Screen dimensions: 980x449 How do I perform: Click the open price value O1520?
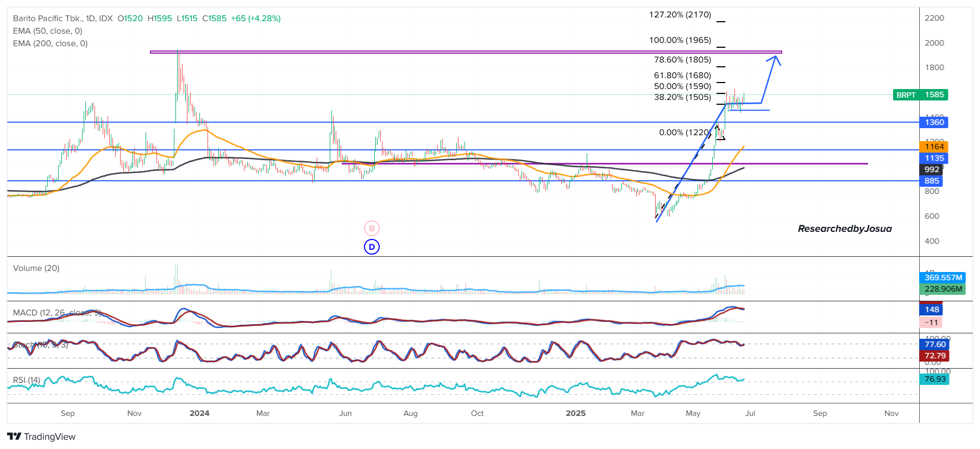(130, 18)
